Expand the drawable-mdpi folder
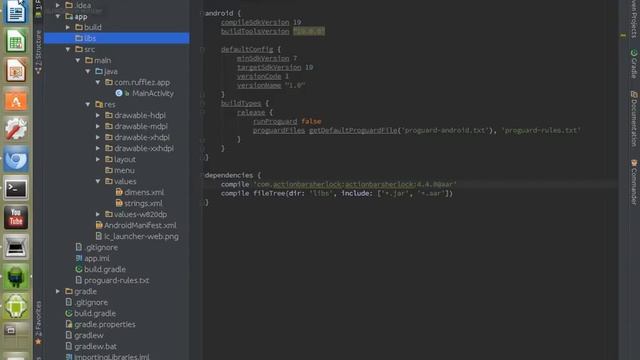The height and width of the screenshot is (360, 640). [98, 127]
